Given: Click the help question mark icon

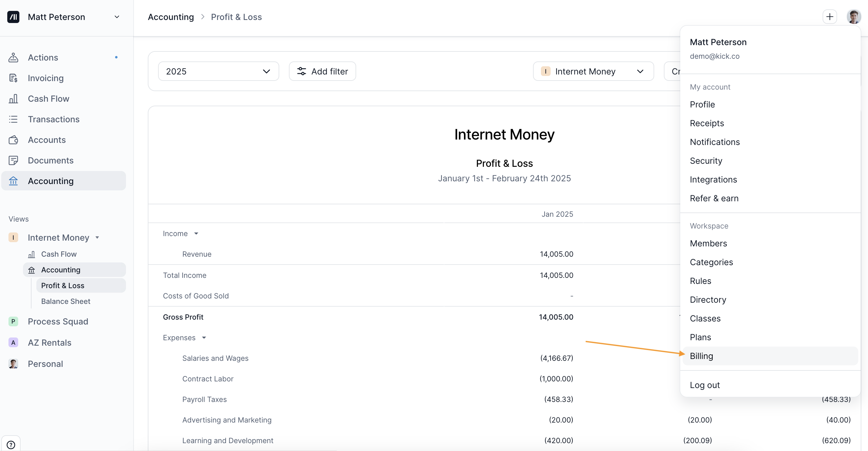Looking at the screenshot, I should pyautogui.click(x=11, y=445).
